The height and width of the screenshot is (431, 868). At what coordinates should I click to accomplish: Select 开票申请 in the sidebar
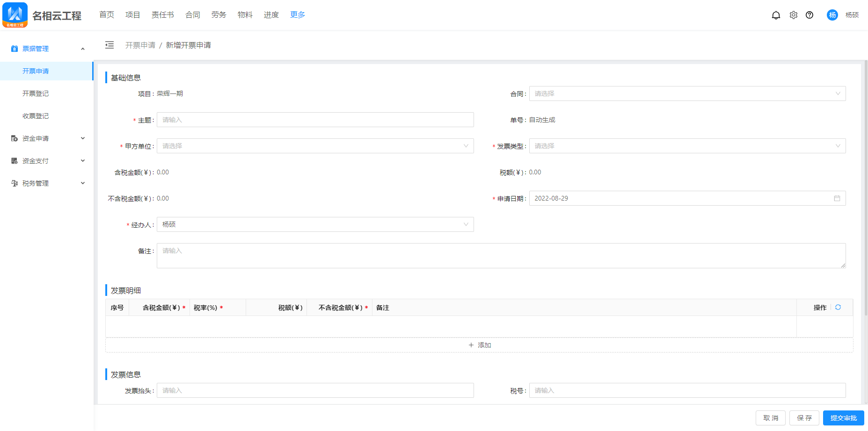[x=46, y=71]
